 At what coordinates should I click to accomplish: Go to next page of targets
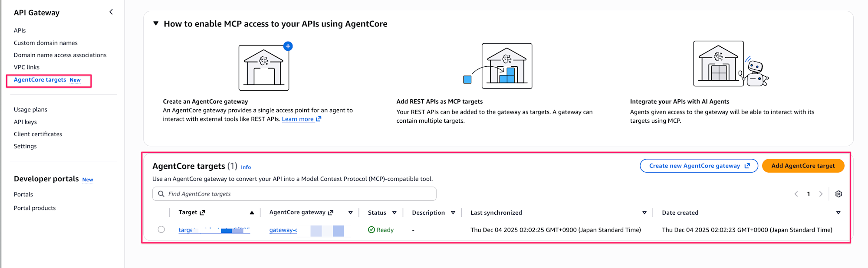(x=821, y=194)
